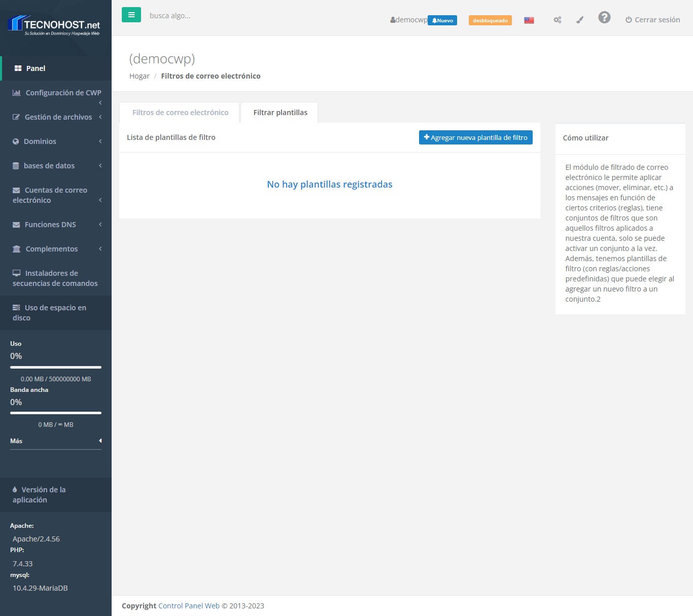
Task: Click Cerrar sesión to log out
Action: tap(652, 20)
